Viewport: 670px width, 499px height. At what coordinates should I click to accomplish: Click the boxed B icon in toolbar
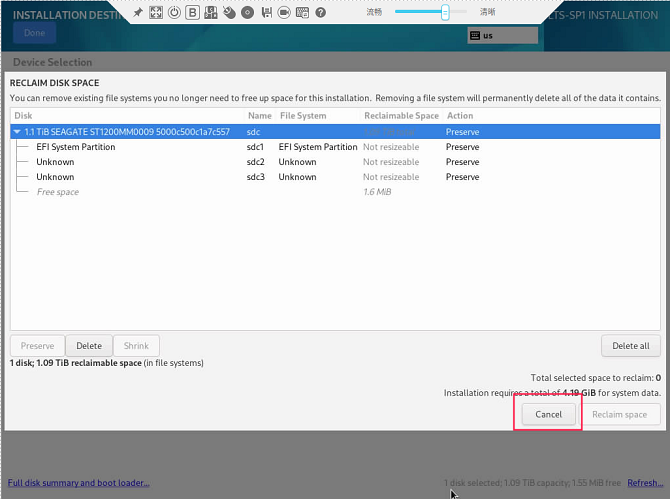(192, 13)
